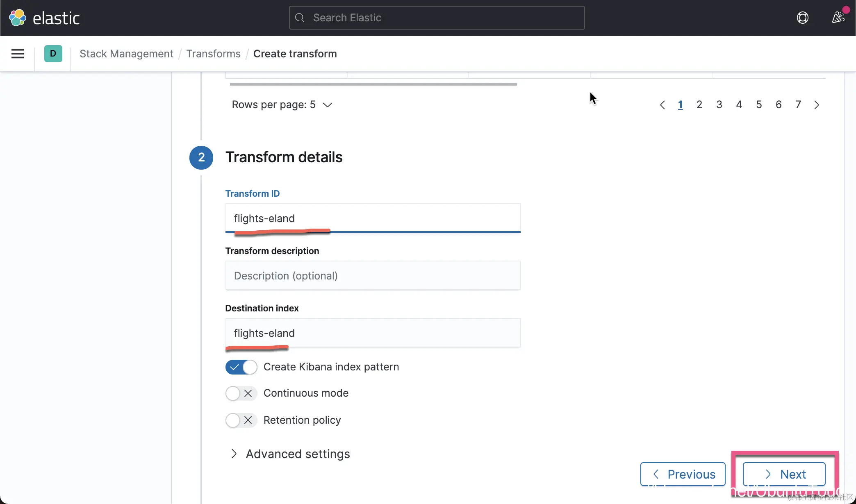The width and height of the screenshot is (856, 504).
Task: Open the hamburger navigation menu
Action: pyautogui.click(x=17, y=54)
